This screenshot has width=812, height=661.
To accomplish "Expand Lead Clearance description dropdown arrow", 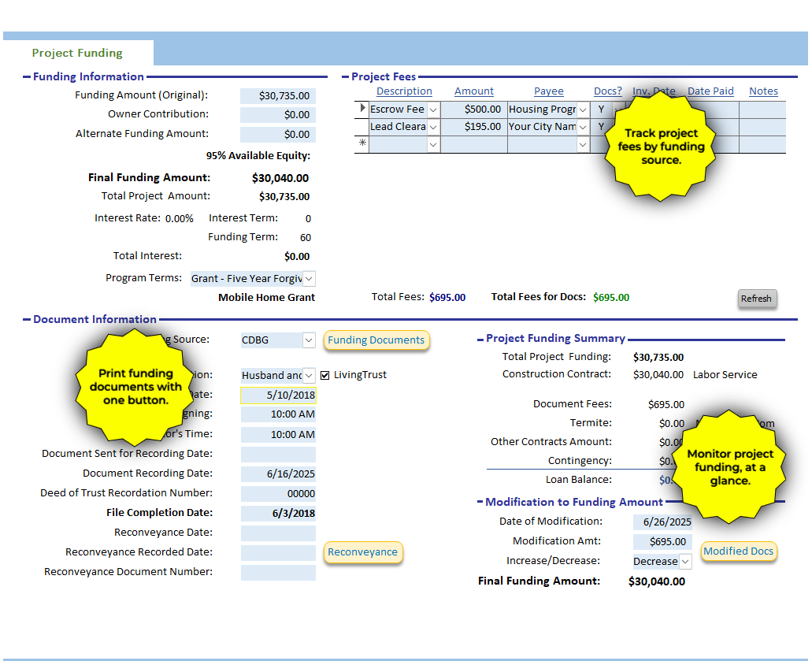I will (x=433, y=127).
